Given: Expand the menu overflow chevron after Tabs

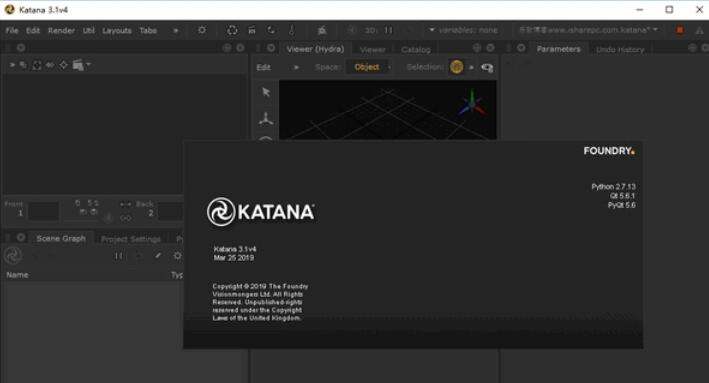Looking at the screenshot, I should click(x=175, y=30).
